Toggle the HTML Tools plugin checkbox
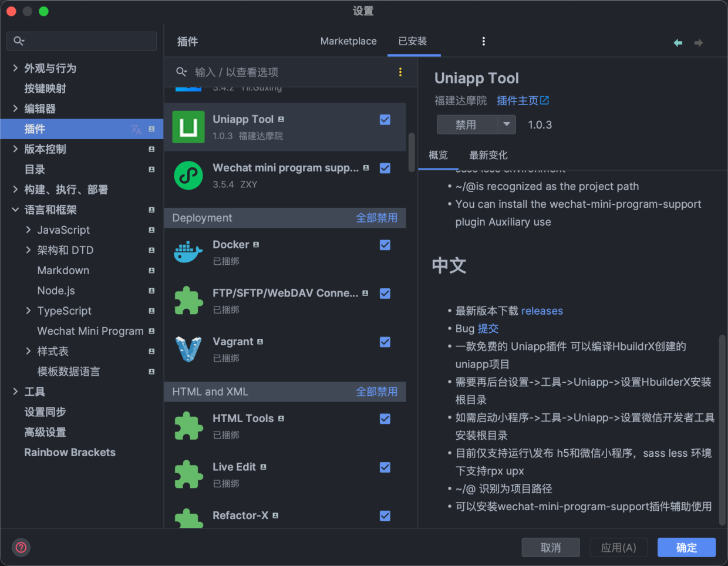The height and width of the screenshot is (566, 728). click(x=385, y=419)
